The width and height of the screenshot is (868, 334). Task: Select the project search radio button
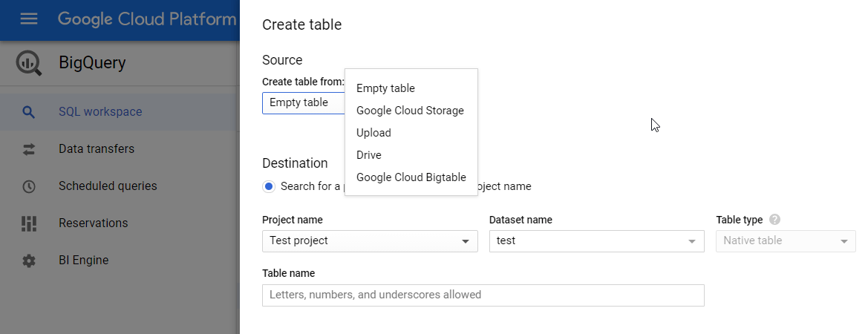click(269, 186)
